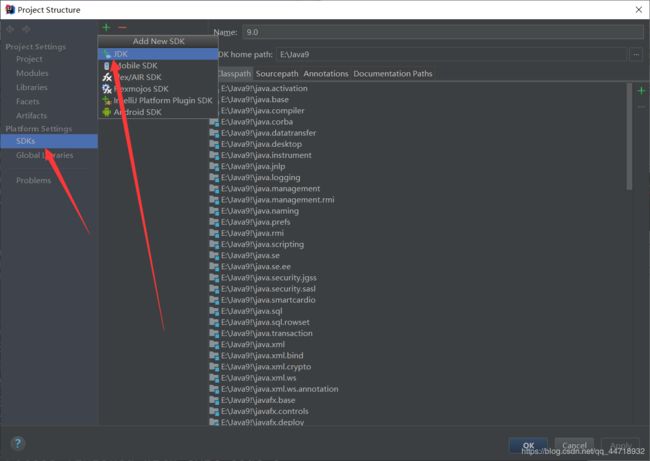The width and height of the screenshot is (650, 461).
Task: Select E:\Java9!\java.datatransfer entry
Action: point(268,133)
